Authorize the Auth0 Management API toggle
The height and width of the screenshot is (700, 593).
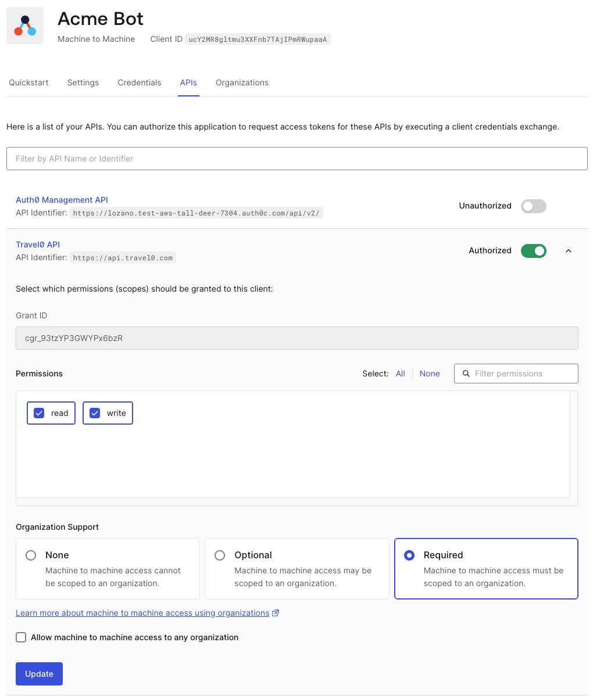coord(534,206)
